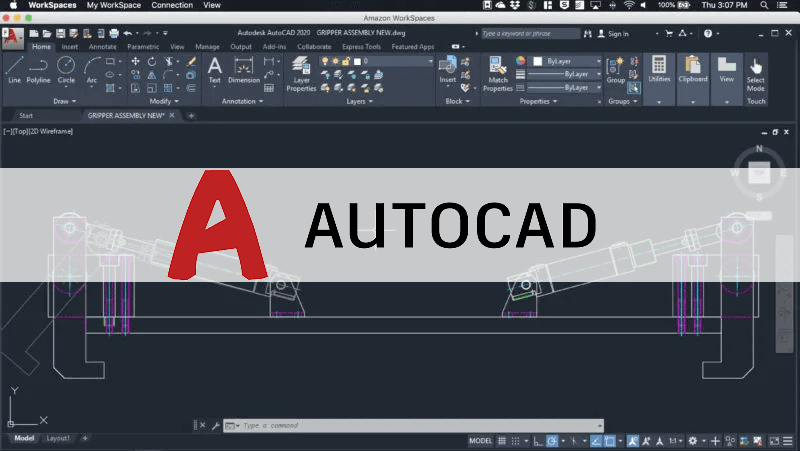Click the keyword search field
The width and height of the screenshot is (800, 451).
pyautogui.click(x=530, y=34)
